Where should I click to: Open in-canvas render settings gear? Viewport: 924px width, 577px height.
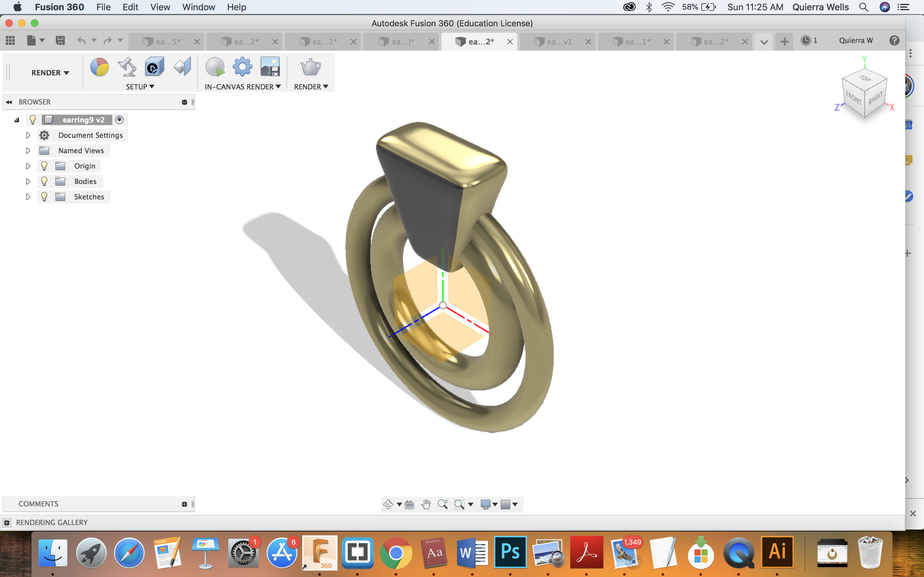point(243,67)
